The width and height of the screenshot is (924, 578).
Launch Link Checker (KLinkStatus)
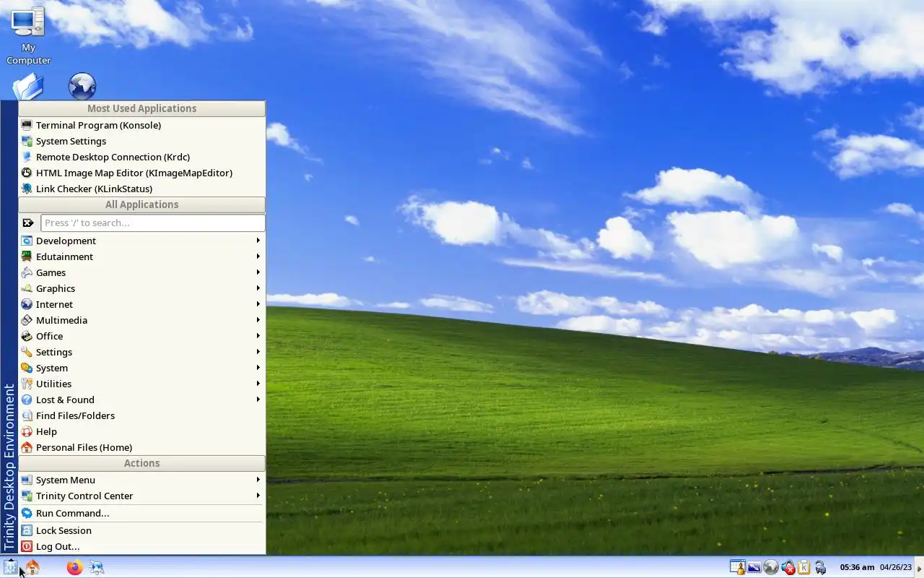tap(141, 189)
